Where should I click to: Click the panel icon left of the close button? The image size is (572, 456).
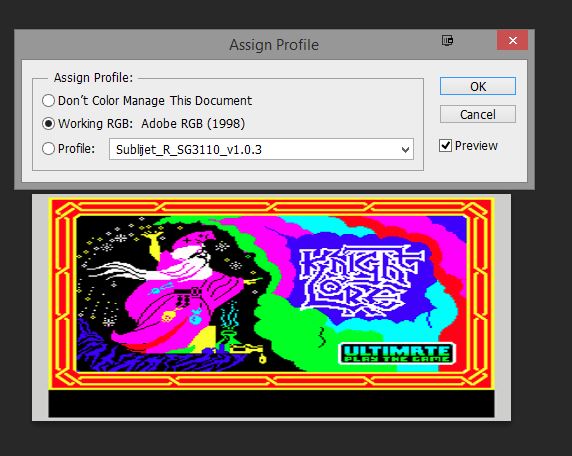point(447,40)
